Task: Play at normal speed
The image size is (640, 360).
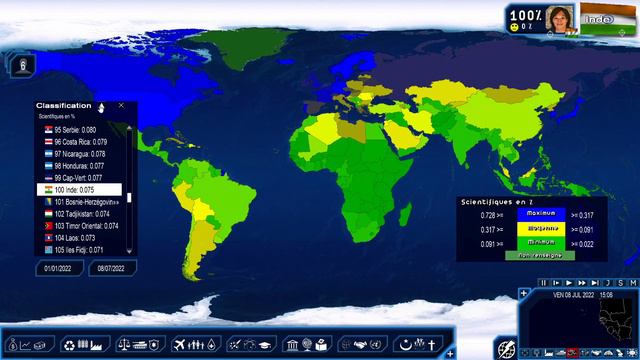Action: point(569,283)
